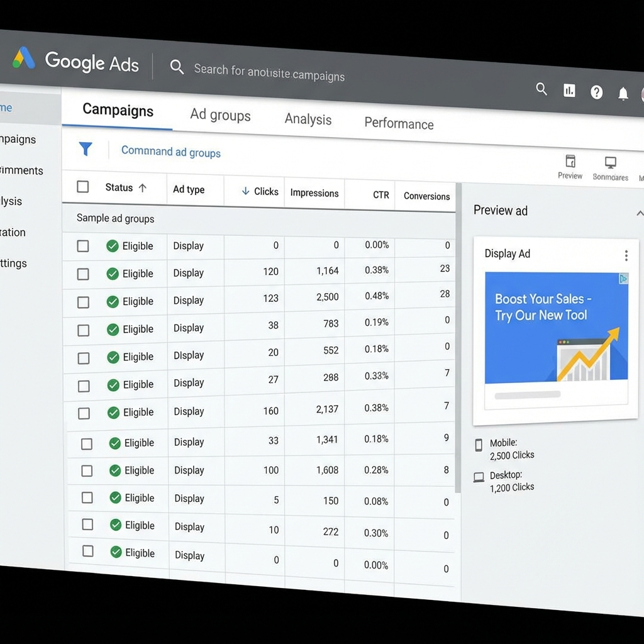Check the select-all checkbox in the Status header
Image resolution: width=644 pixels, height=644 pixels.
82,187
